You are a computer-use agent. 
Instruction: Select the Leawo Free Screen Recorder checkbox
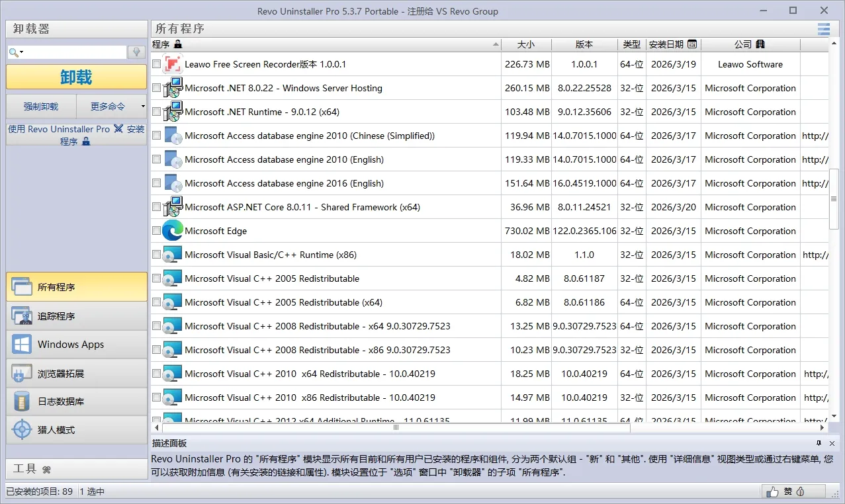156,64
